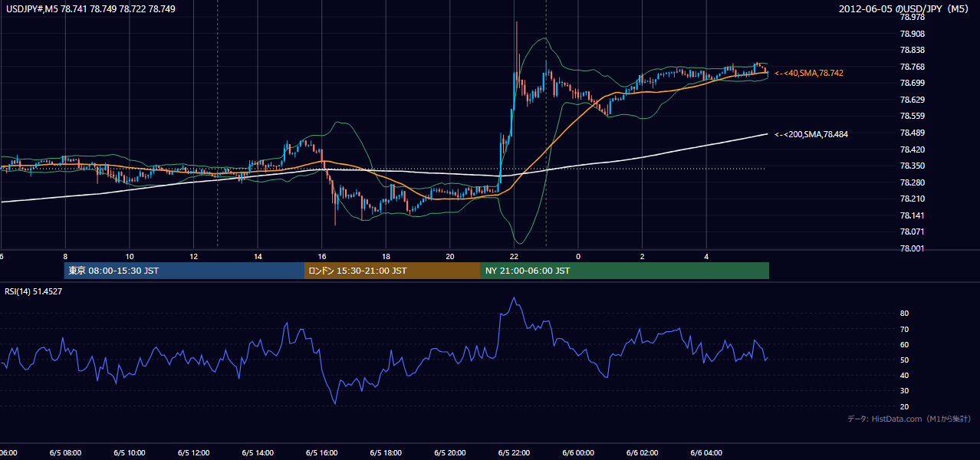The image size is (980, 460).
Task: Click hour label 10 under price chart
Action: click(x=130, y=256)
